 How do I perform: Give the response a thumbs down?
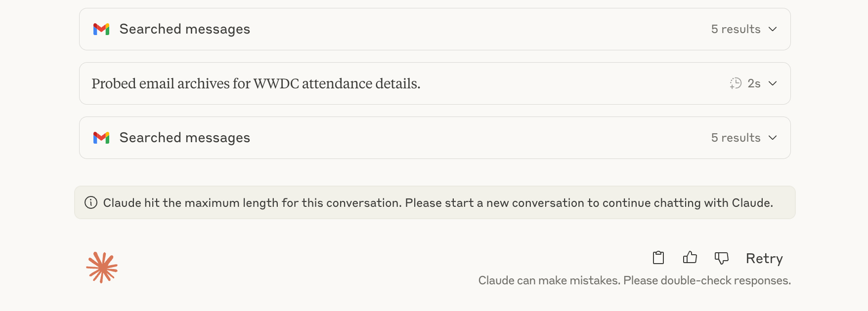722,258
